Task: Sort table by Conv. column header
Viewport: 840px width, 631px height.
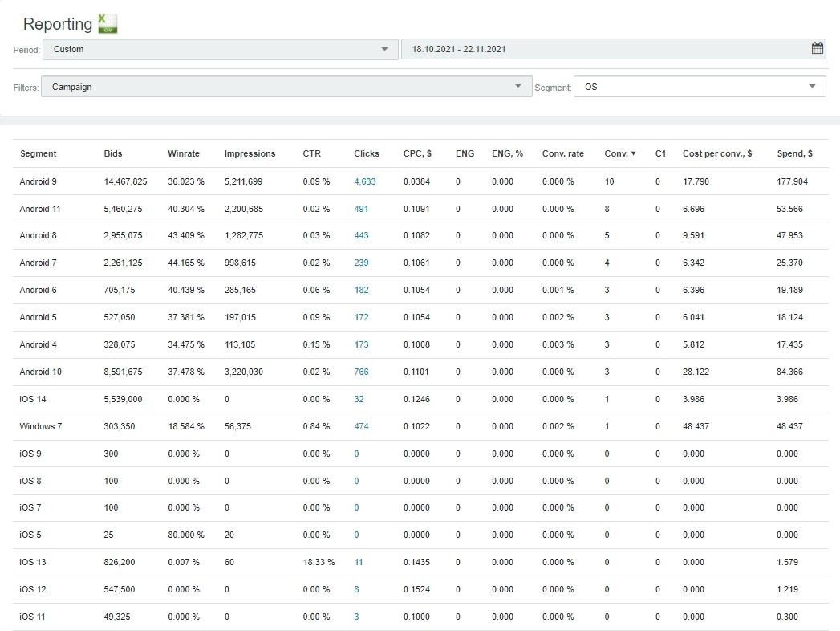Action: click(x=619, y=153)
